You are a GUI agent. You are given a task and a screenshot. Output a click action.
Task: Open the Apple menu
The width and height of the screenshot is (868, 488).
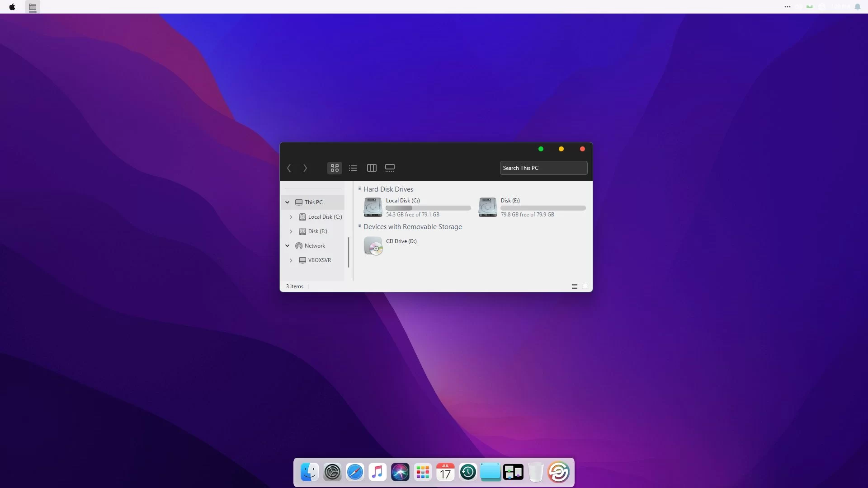point(12,7)
